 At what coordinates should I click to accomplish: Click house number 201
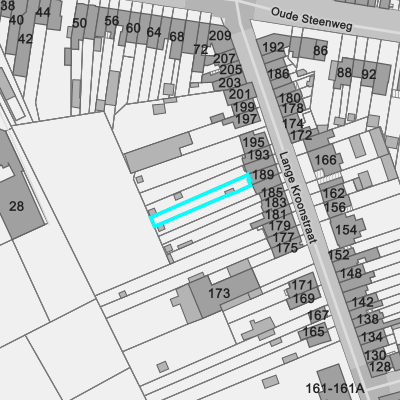[239, 95]
